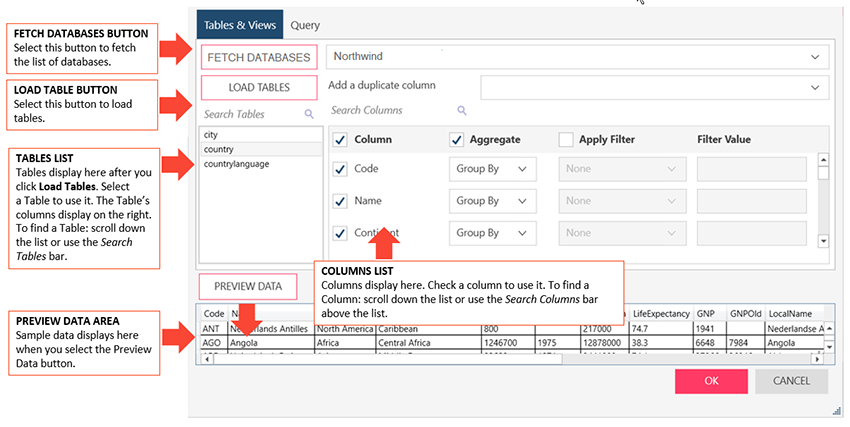Click the columns list scroll-up arrow
This screenshot has width=850, height=427.
click(x=823, y=159)
